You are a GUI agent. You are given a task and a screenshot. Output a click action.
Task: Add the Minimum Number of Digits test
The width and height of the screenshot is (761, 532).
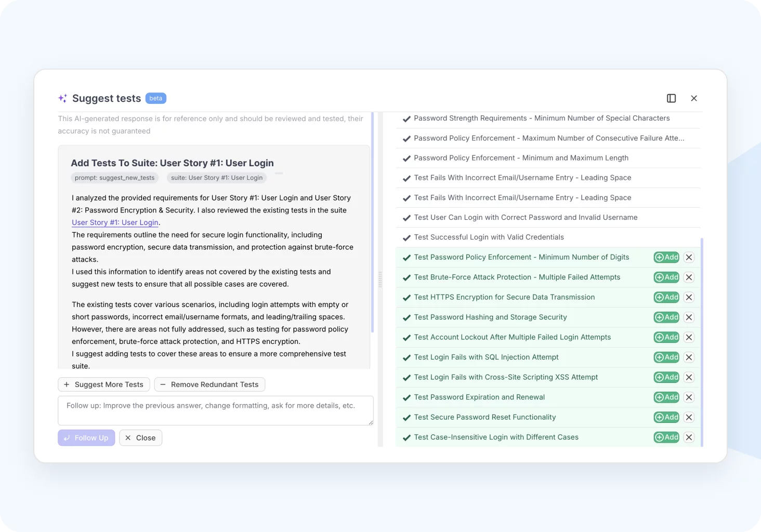tap(666, 257)
